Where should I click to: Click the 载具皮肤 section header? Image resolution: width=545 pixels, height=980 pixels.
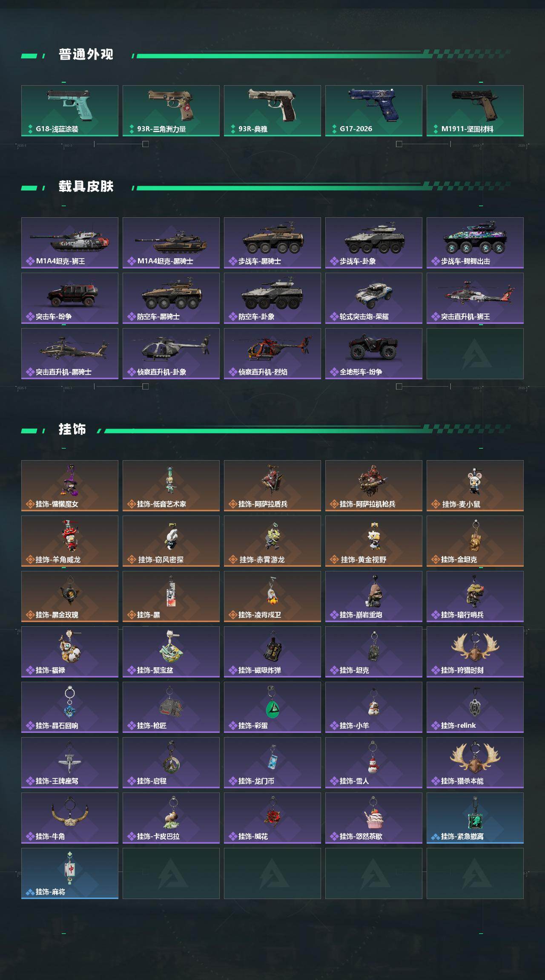[86, 187]
